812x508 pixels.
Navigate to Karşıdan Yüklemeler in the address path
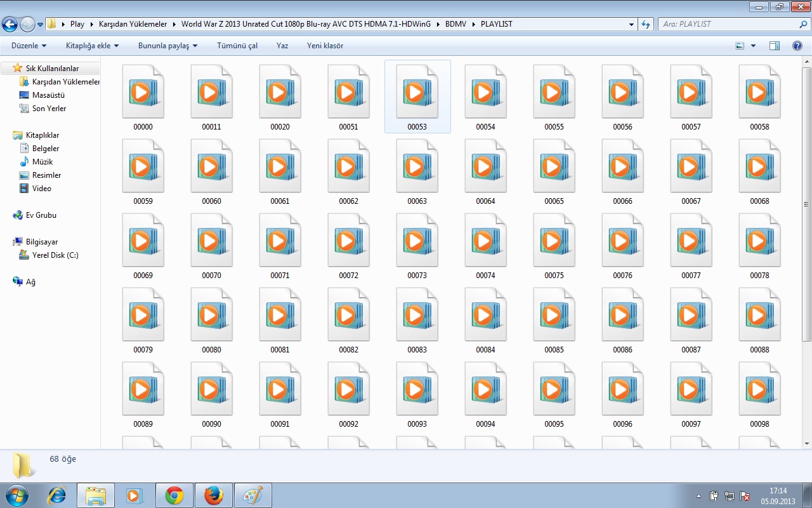(x=133, y=24)
